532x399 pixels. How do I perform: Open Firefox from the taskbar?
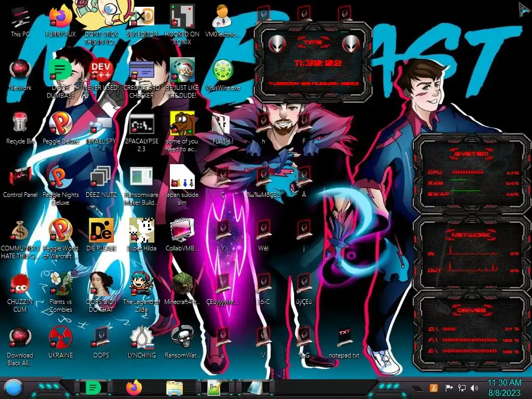(134, 388)
